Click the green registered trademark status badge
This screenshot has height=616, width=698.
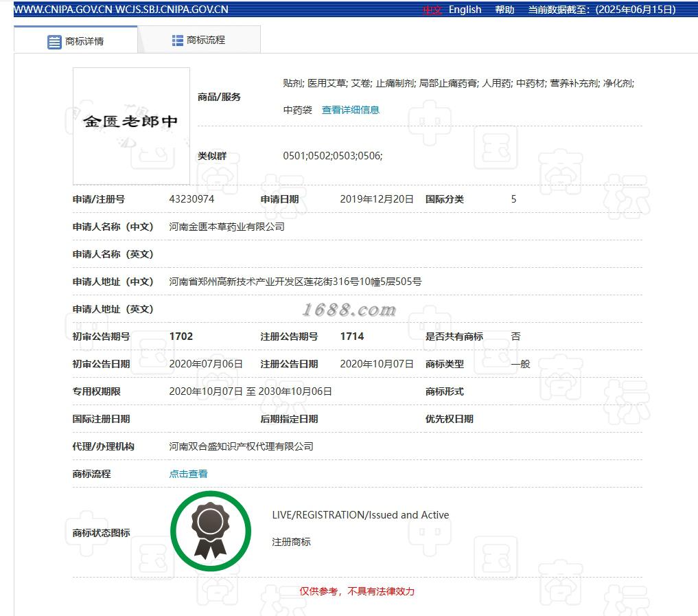pos(211,531)
